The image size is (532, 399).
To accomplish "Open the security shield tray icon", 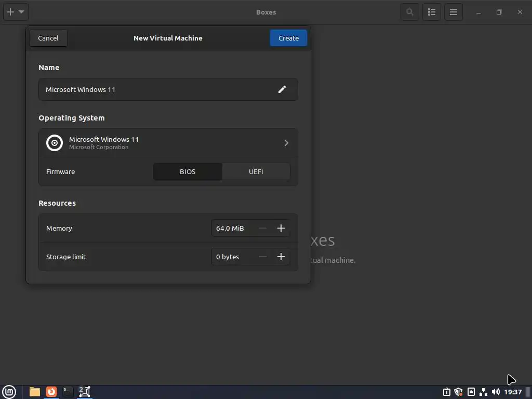I will click(459, 392).
